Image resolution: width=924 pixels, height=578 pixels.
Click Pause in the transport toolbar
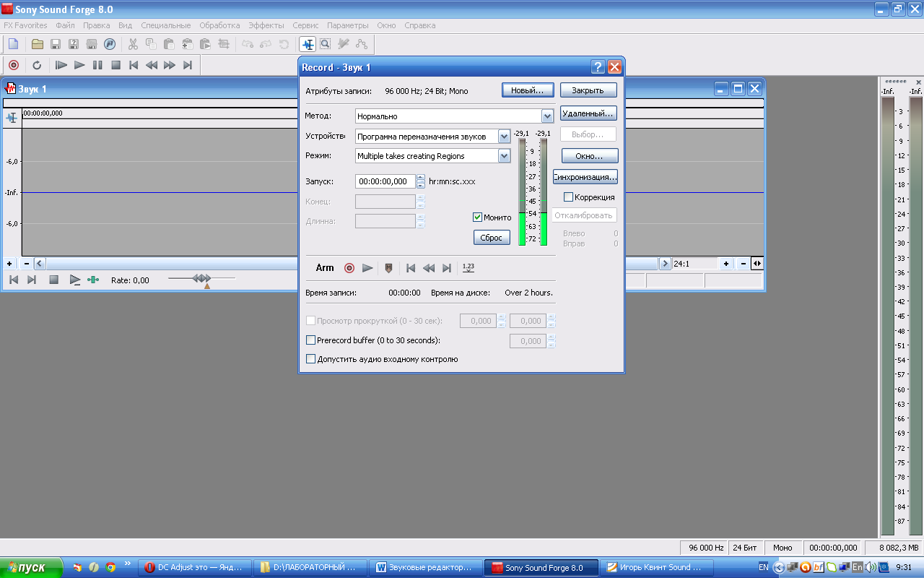point(97,65)
